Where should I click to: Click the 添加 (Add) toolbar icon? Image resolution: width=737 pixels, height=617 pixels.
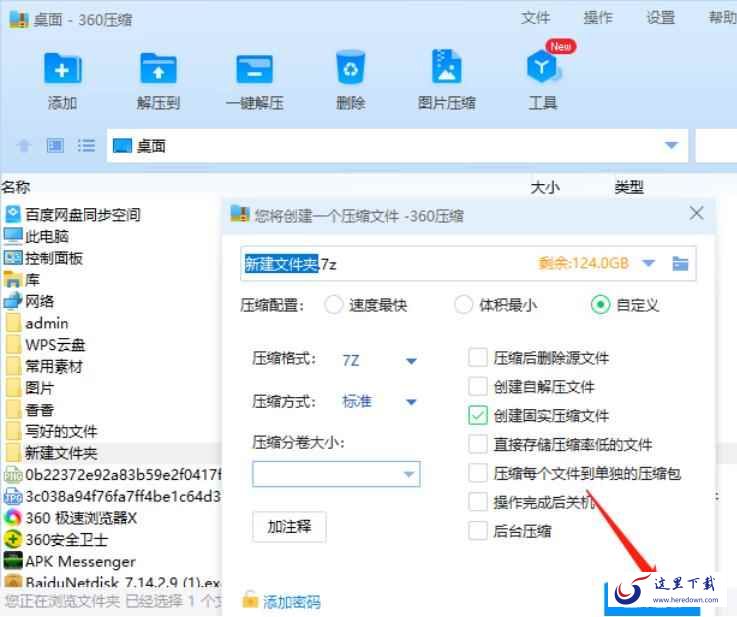[63, 69]
